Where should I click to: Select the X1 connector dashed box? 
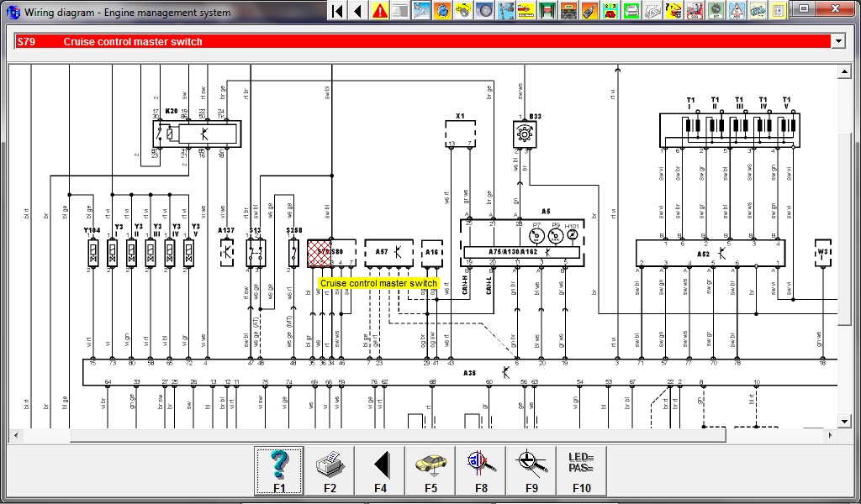pyautogui.click(x=460, y=132)
